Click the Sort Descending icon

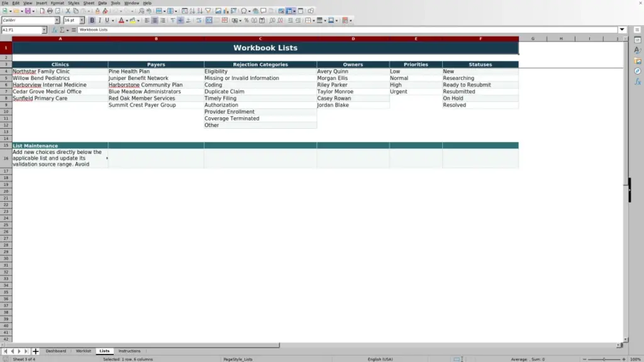pyautogui.click(x=200, y=11)
